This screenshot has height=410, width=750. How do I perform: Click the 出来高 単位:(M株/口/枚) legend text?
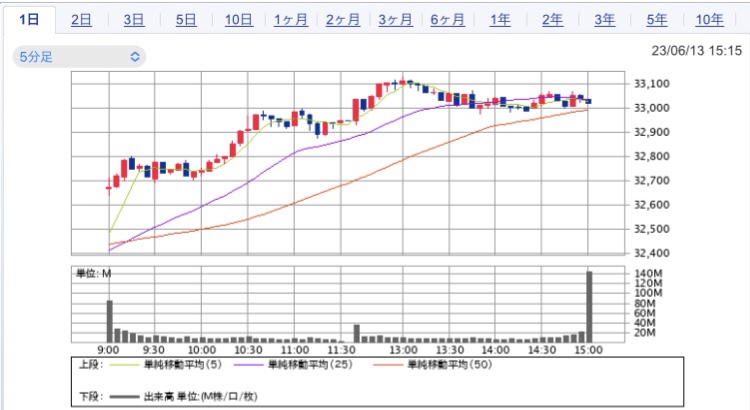point(201,397)
